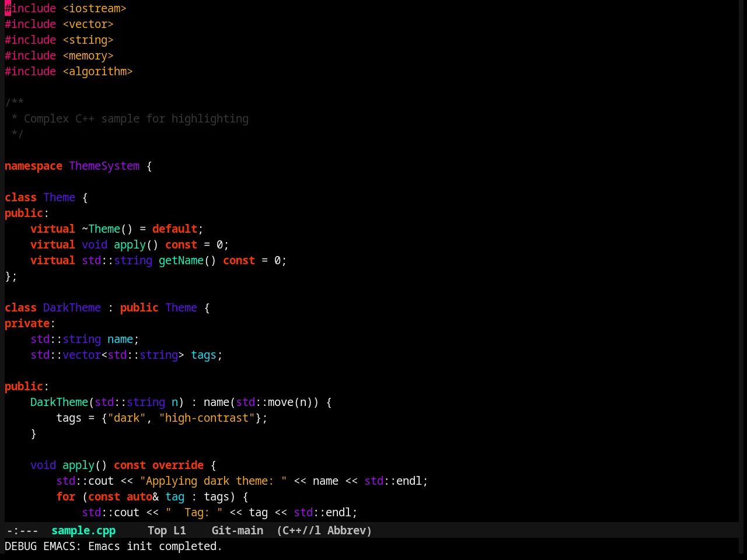Click the closing brace '};' of class Theme
This screenshot has height=560, width=747.
click(11, 276)
